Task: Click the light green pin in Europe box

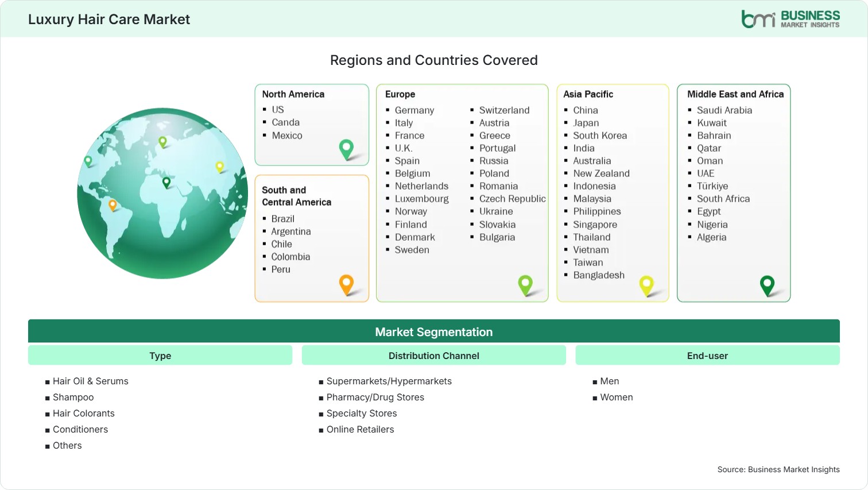Action: [525, 285]
